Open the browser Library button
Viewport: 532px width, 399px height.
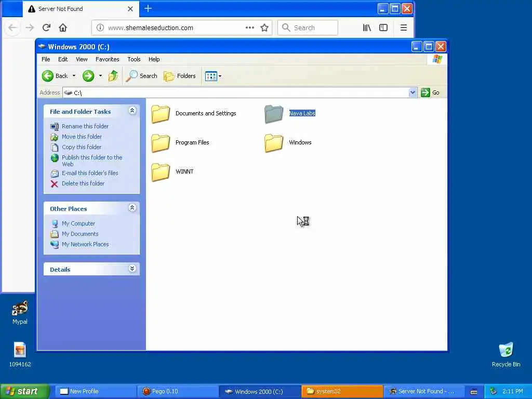[367, 28]
